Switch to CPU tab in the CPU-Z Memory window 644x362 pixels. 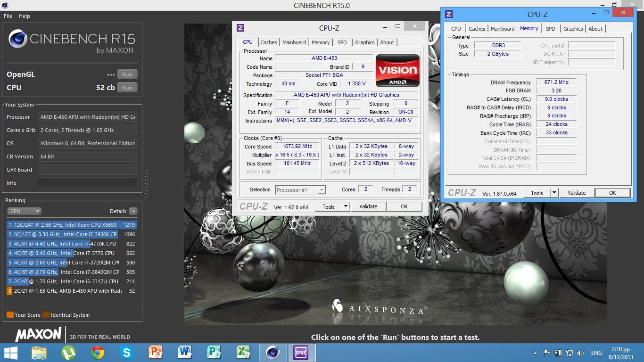point(456,29)
